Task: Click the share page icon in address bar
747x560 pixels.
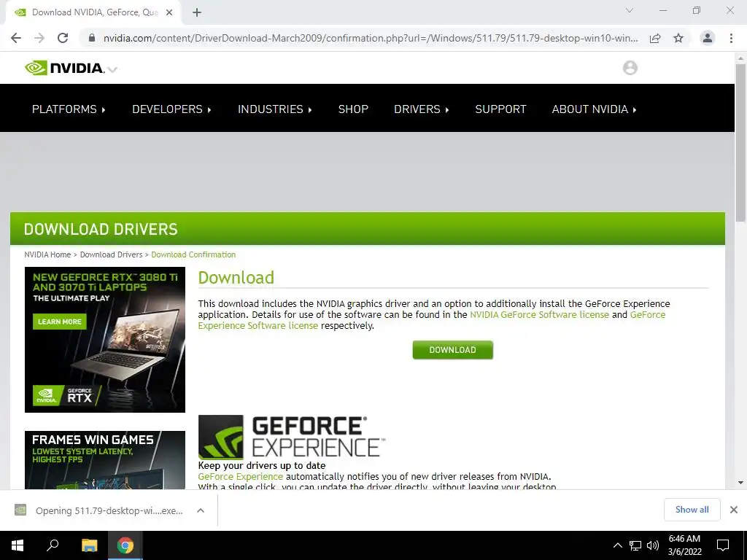Action: tap(655, 38)
